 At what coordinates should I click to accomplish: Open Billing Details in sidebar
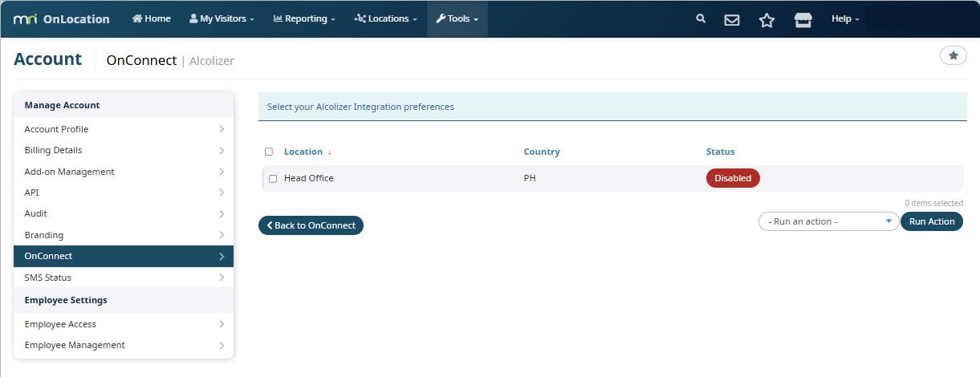[124, 150]
